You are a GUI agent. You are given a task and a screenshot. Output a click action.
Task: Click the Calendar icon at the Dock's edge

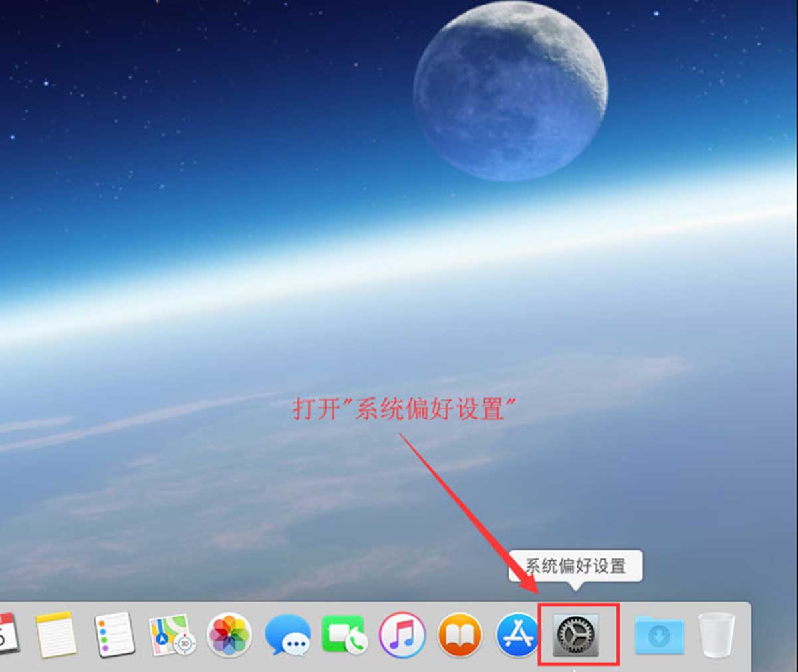click(9, 633)
